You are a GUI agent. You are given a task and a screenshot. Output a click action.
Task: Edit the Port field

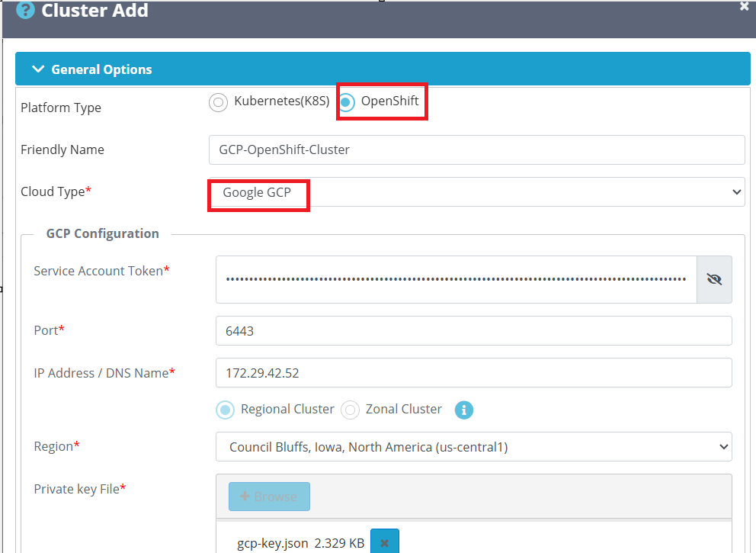click(473, 331)
